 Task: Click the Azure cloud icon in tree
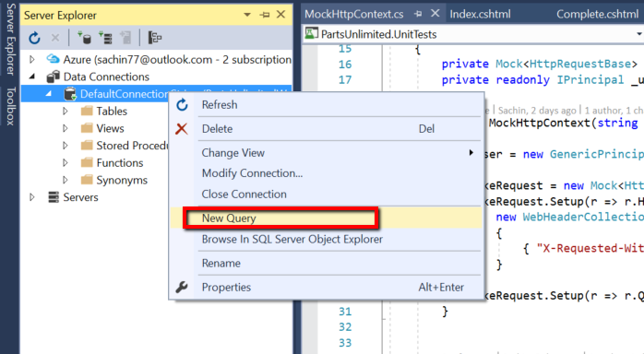click(x=53, y=59)
